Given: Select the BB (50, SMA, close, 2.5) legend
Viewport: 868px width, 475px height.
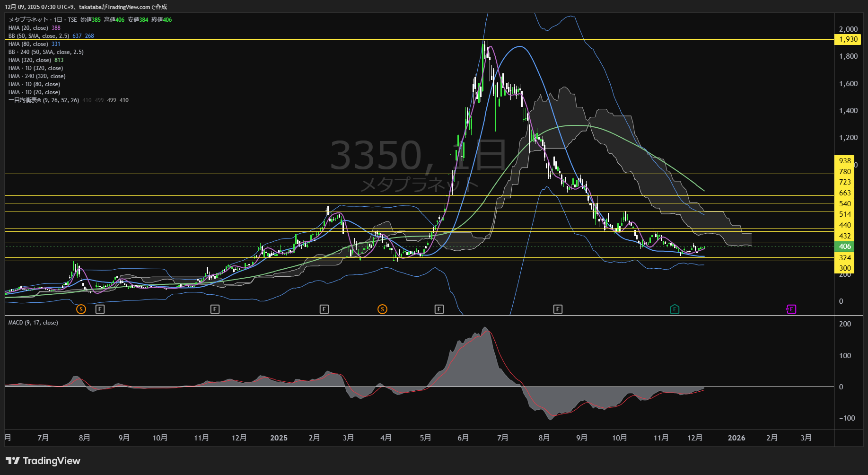Looking at the screenshot, I should [39, 36].
